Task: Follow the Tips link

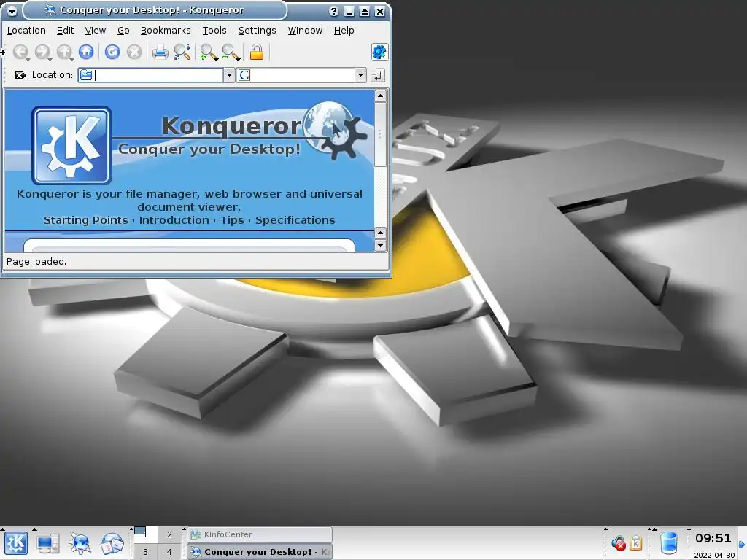Action: point(232,220)
